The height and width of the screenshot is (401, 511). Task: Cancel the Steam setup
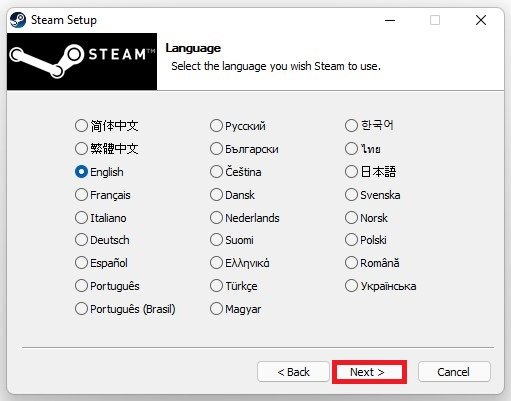click(454, 372)
